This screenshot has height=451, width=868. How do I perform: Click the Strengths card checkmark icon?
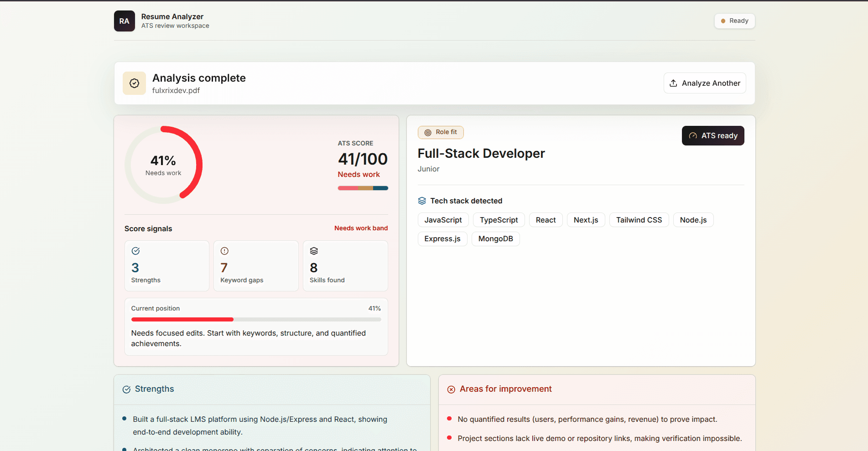coord(135,251)
